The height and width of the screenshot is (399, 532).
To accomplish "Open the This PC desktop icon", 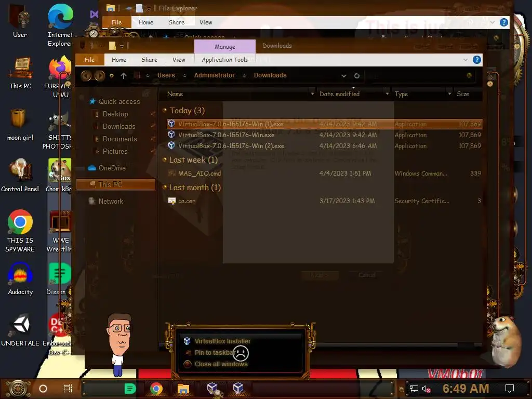I will click(x=20, y=73).
